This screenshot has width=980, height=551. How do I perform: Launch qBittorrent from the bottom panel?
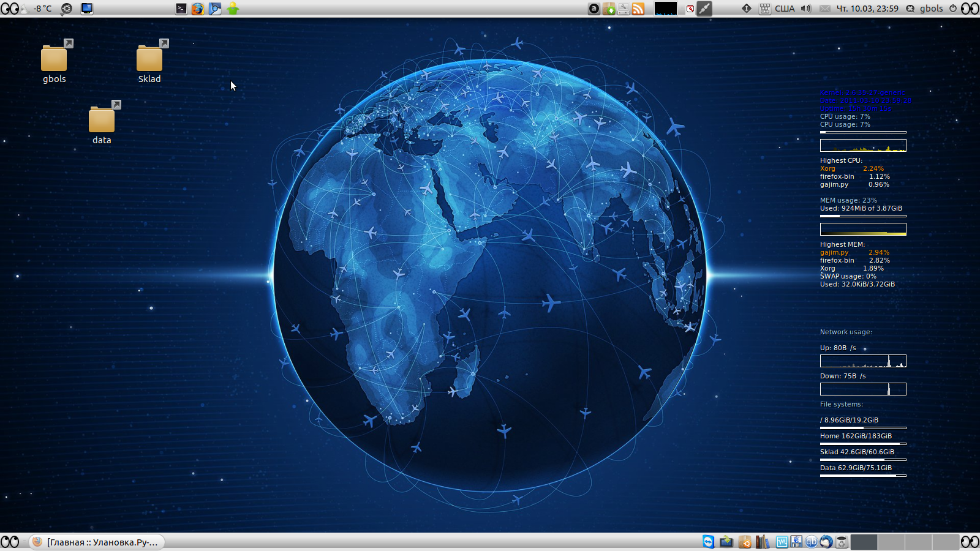[x=811, y=542]
